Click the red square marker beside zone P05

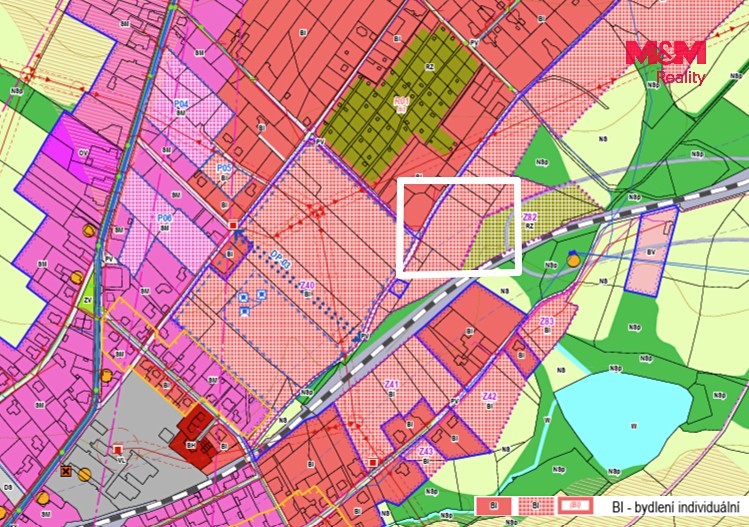233,225
